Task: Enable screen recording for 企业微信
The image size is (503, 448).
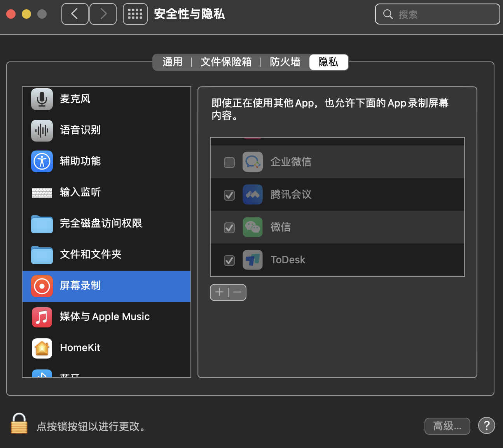Action: [x=229, y=162]
